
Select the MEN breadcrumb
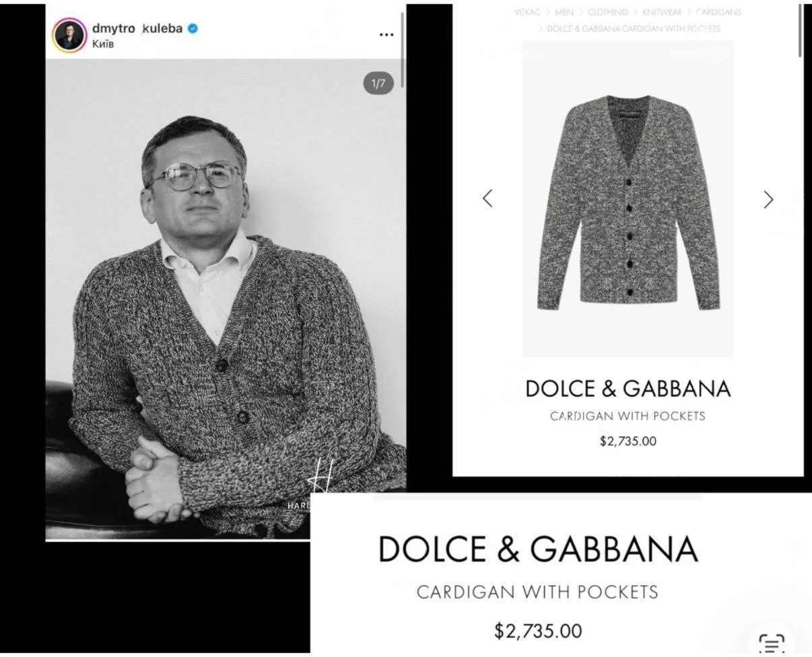point(564,12)
